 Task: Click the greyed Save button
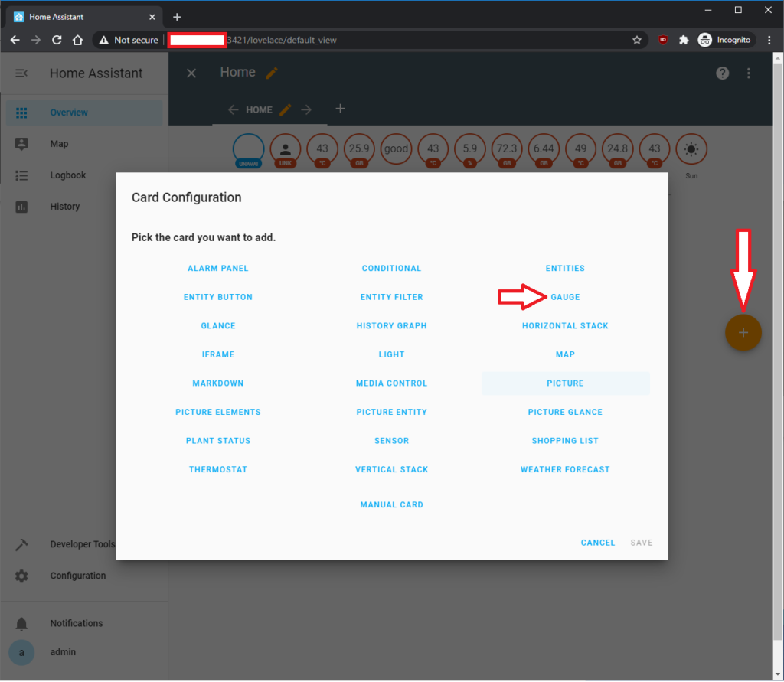pyautogui.click(x=641, y=543)
